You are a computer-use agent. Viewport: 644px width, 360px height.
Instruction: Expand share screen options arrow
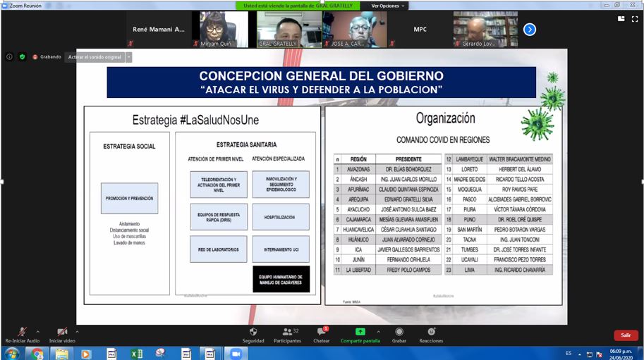(378, 330)
